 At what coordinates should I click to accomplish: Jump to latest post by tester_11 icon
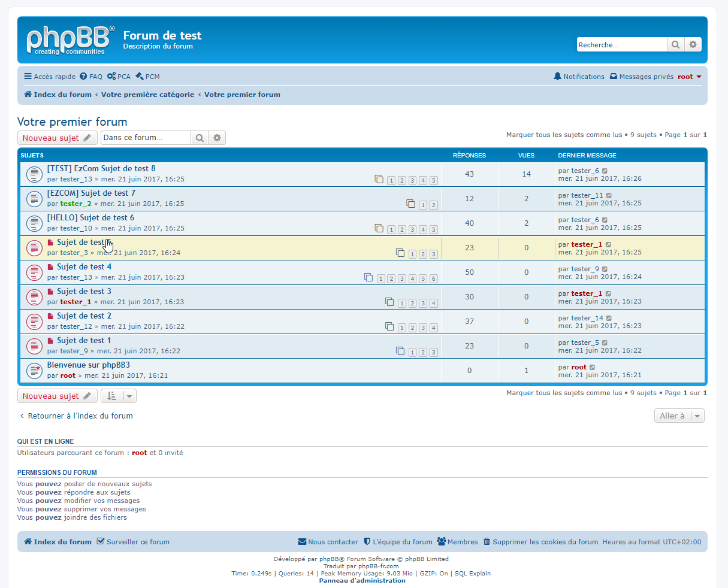pos(609,196)
